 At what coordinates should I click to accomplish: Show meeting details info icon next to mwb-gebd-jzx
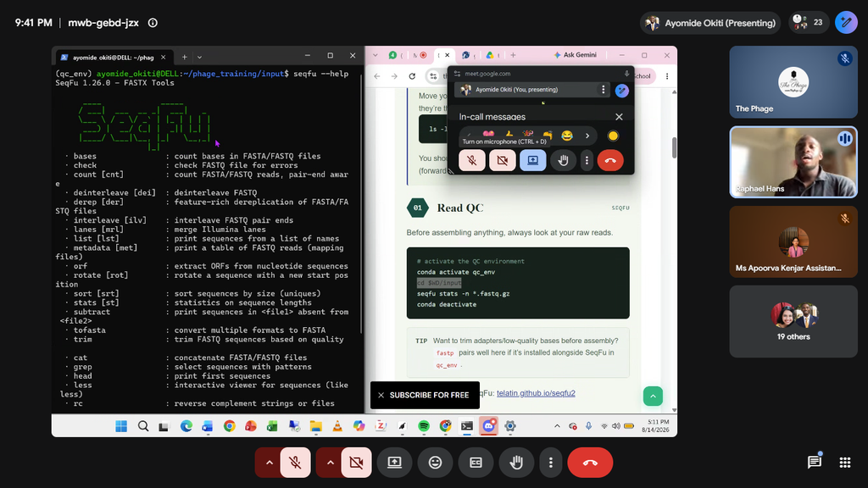[153, 23]
